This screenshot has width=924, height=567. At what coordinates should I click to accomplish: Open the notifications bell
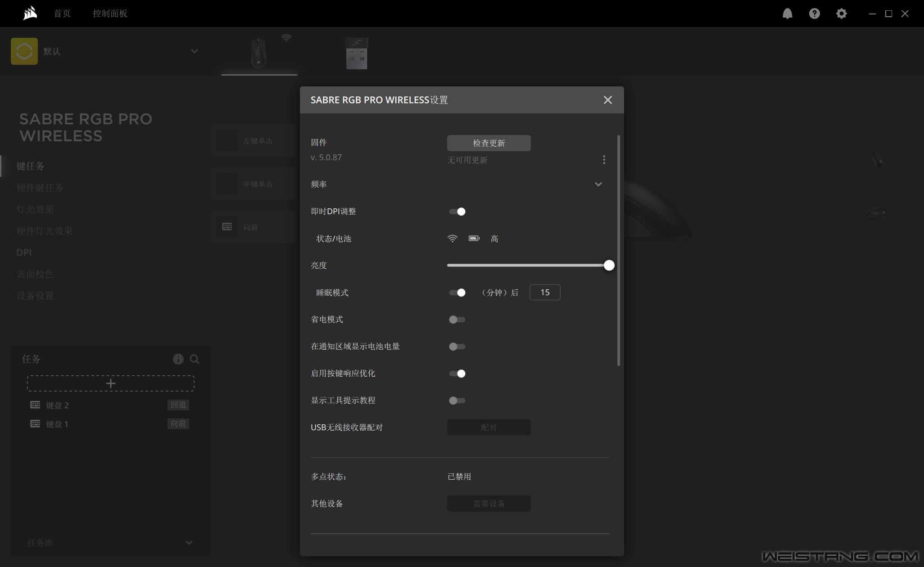[787, 13]
